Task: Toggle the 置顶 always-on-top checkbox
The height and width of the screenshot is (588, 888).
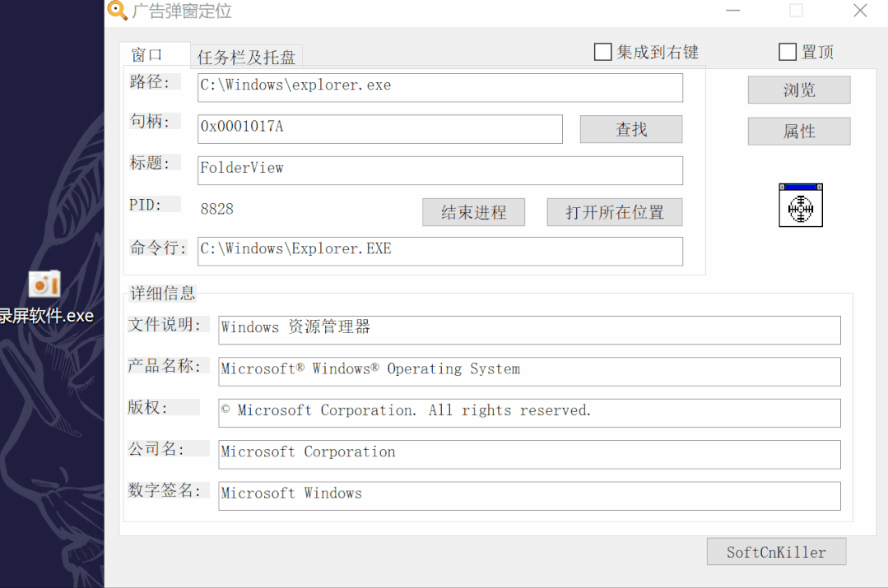Action: pos(788,52)
